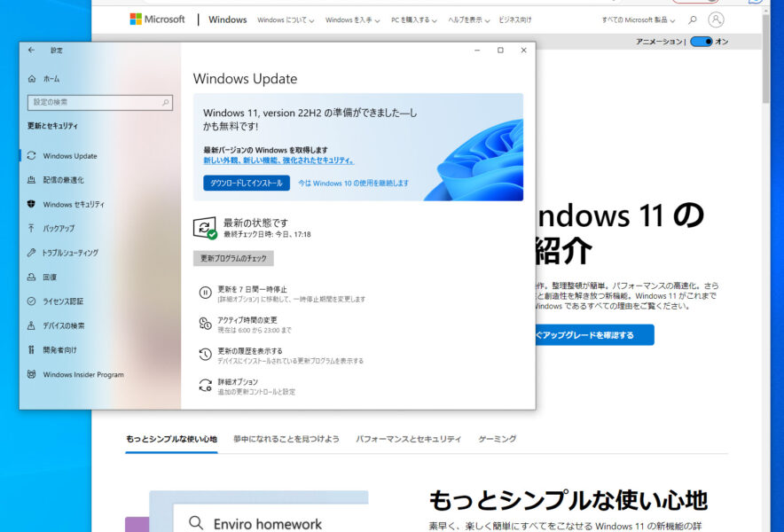784x532 pixels.
Task: Click the 更新プログラムのチェック button
Action: (x=233, y=259)
